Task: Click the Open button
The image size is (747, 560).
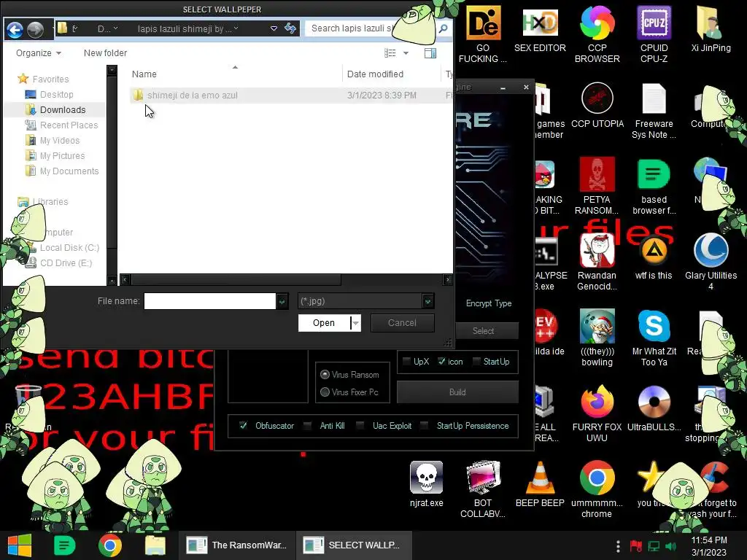Action: tap(324, 323)
